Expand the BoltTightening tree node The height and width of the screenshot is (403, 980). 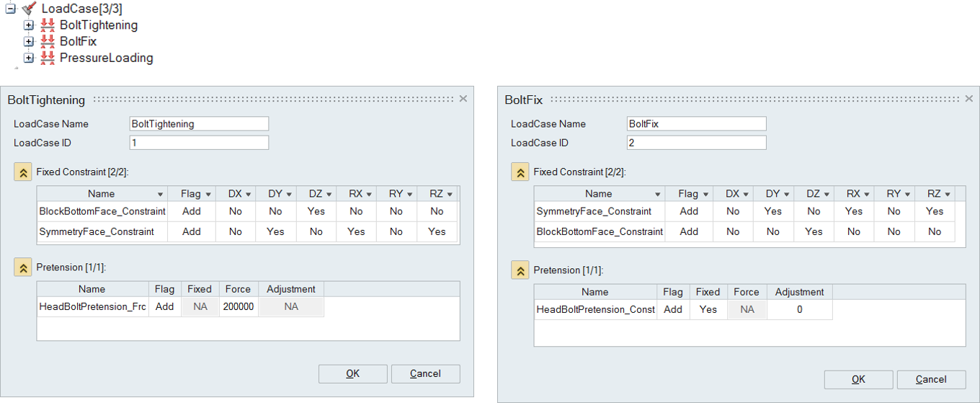coord(29,25)
